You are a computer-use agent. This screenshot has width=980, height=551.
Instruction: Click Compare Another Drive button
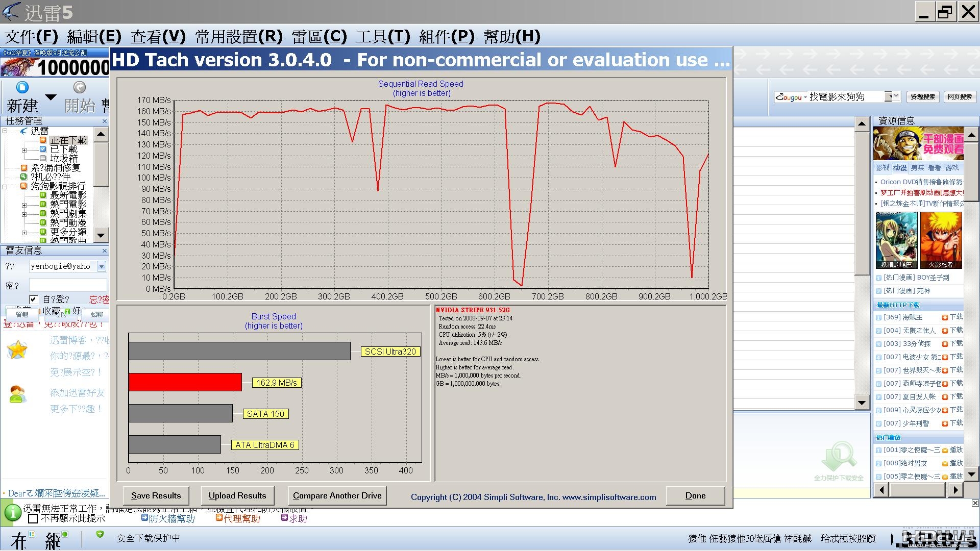click(x=337, y=495)
